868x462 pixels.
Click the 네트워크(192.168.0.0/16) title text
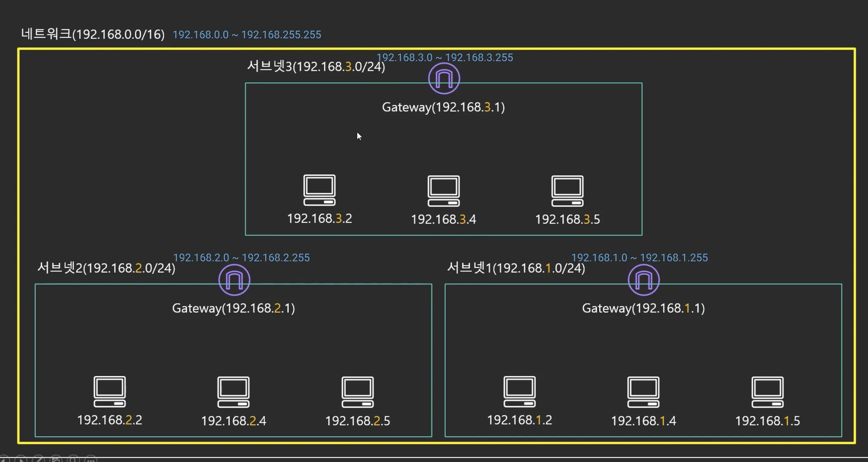(93, 34)
